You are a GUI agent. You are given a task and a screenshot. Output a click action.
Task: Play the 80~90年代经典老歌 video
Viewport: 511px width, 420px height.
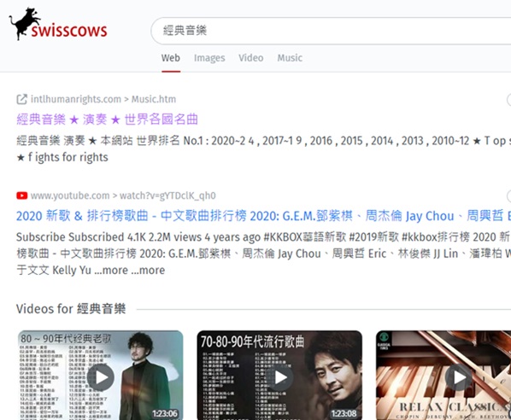[101, 377]
